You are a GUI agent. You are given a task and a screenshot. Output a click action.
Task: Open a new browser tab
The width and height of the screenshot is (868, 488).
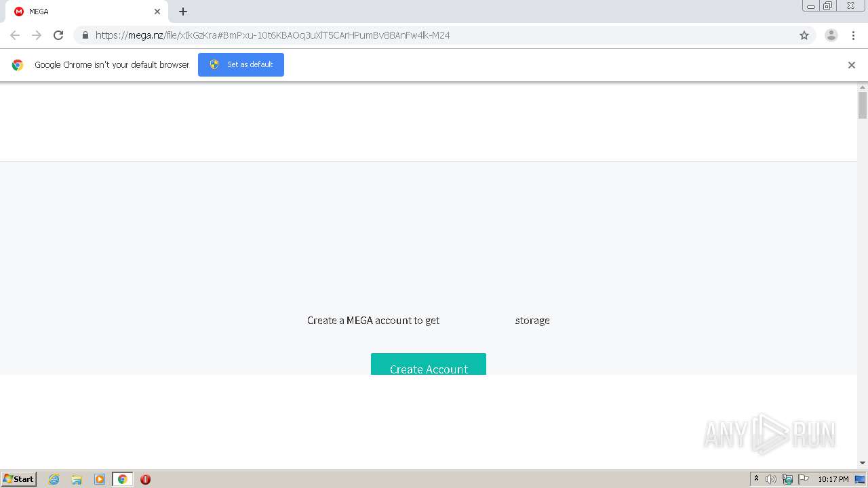point(183,12)
